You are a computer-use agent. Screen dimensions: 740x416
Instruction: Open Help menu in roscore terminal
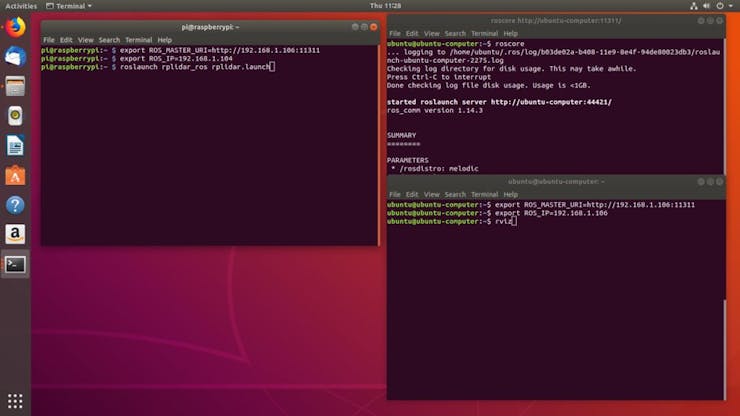511,34
